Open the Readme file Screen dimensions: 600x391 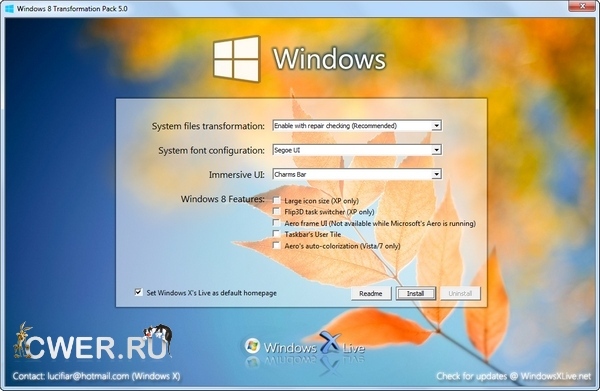click(x=370, y=293)
